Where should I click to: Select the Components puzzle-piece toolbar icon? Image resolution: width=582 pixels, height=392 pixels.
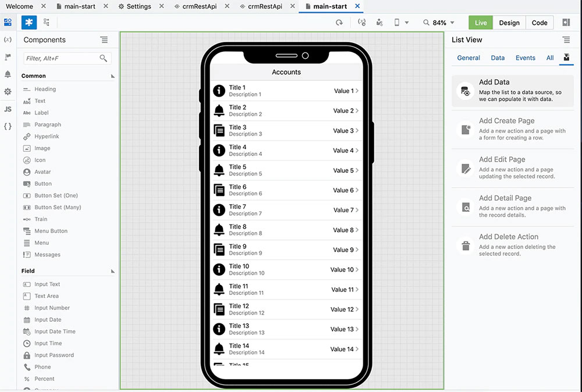[29, 22]
